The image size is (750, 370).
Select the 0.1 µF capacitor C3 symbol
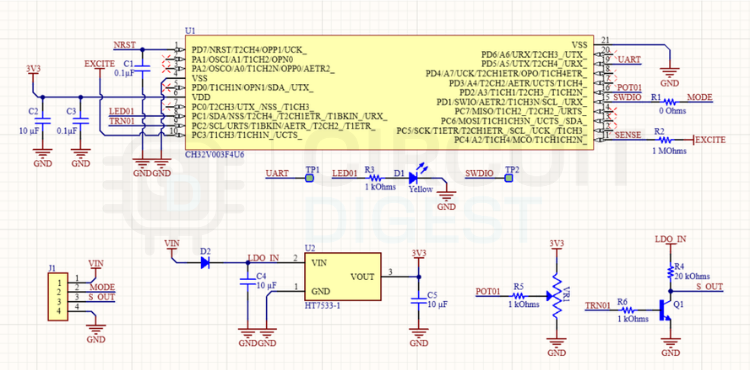pyautogui.click(x=81, y=120)
